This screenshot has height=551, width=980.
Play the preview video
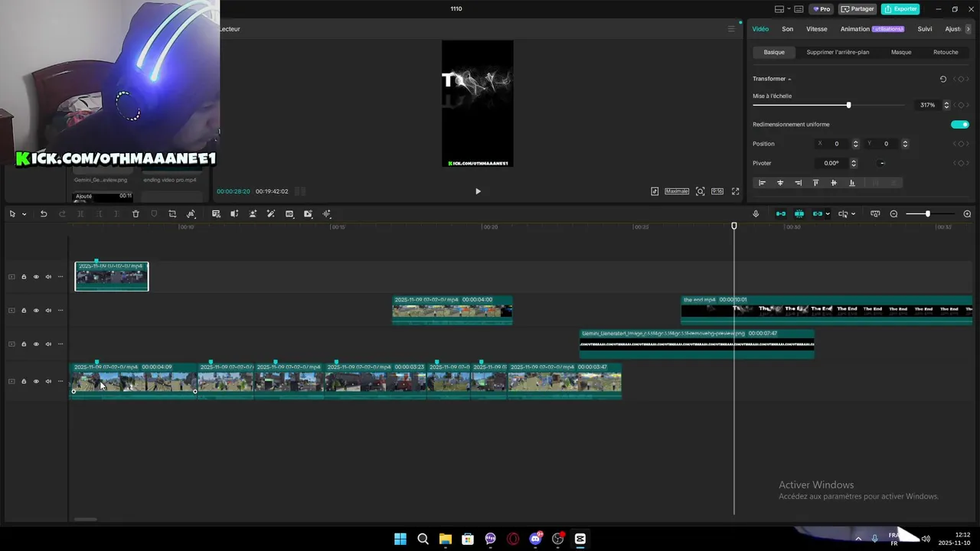point(478,191)
